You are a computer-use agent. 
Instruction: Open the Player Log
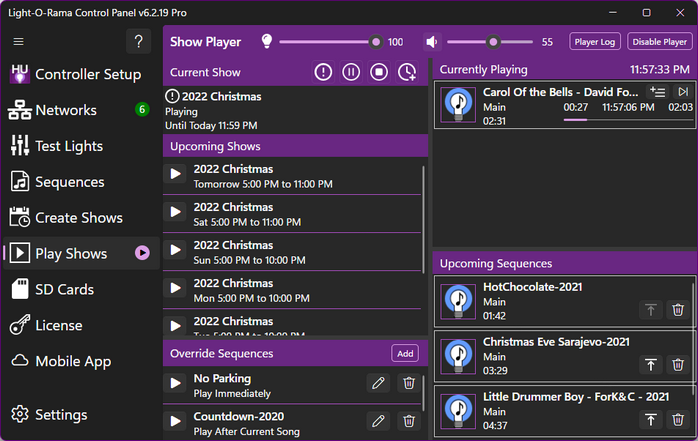(594, 42)
